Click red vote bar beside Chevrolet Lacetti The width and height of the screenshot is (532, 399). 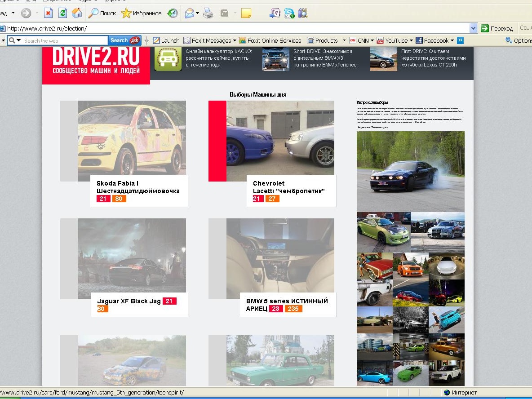point(217,141)
